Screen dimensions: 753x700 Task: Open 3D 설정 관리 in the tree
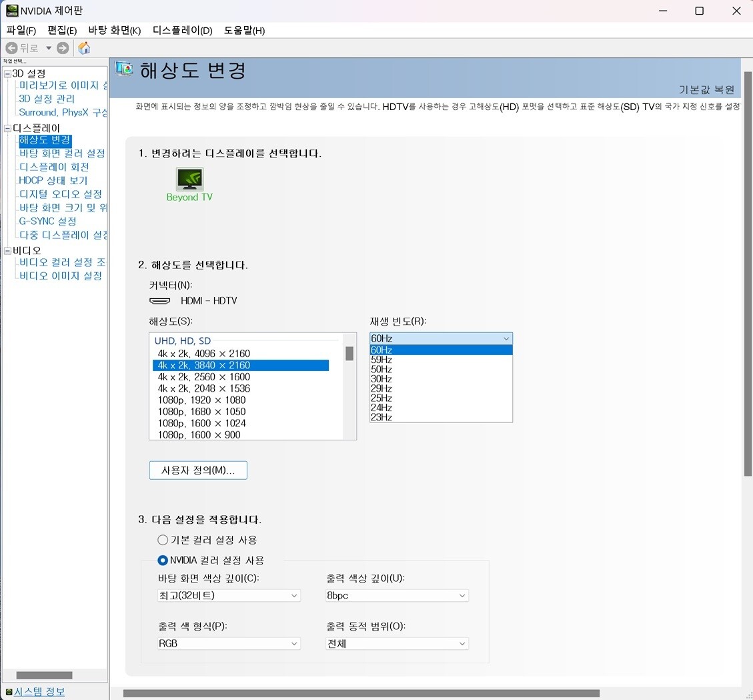pos(47,99)
